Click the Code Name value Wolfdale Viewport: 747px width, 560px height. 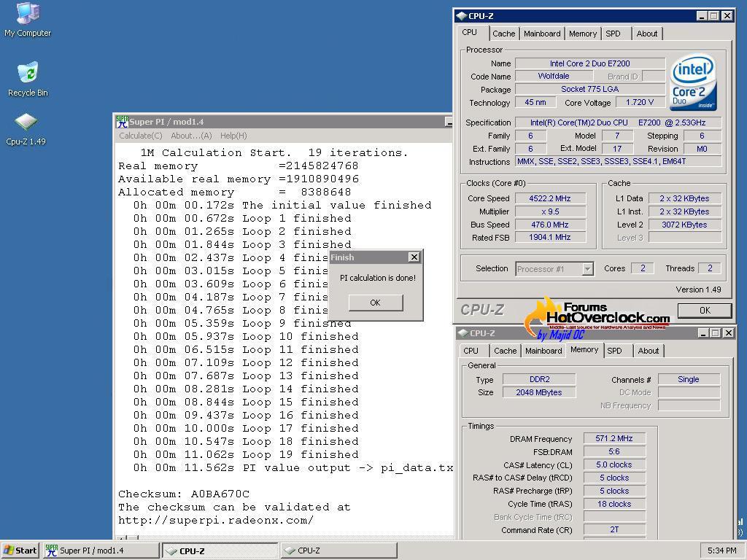click(x=554, y=76)
